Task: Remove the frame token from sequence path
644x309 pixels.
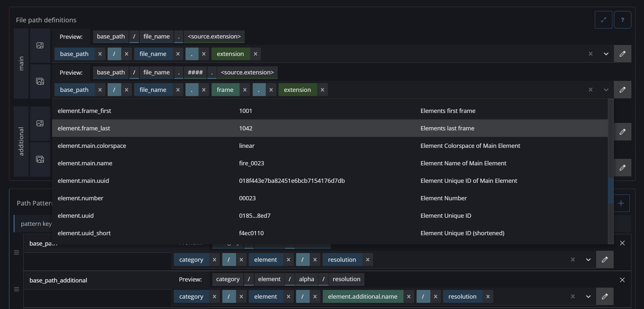Action: point(245,90)
